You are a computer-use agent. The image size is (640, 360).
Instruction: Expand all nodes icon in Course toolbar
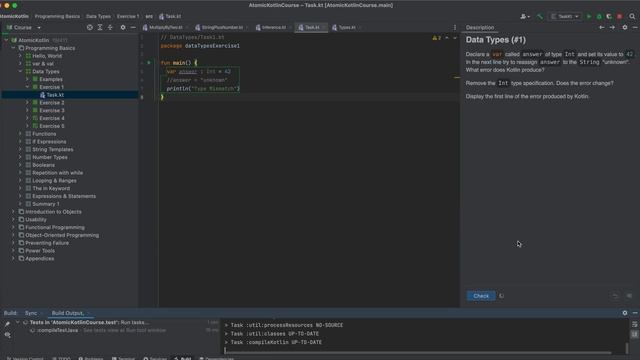(x=100, y=27)
